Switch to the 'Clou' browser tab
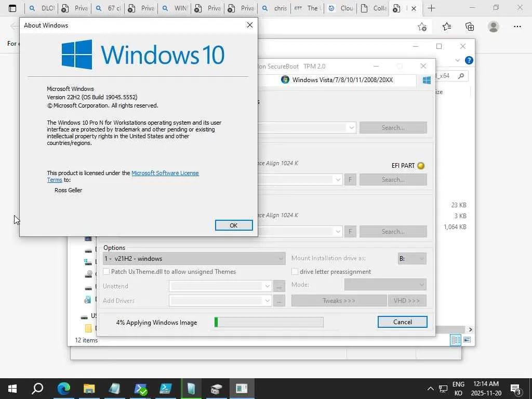The height and width of the screenshot is (399, 532). [x=341, y=8]
